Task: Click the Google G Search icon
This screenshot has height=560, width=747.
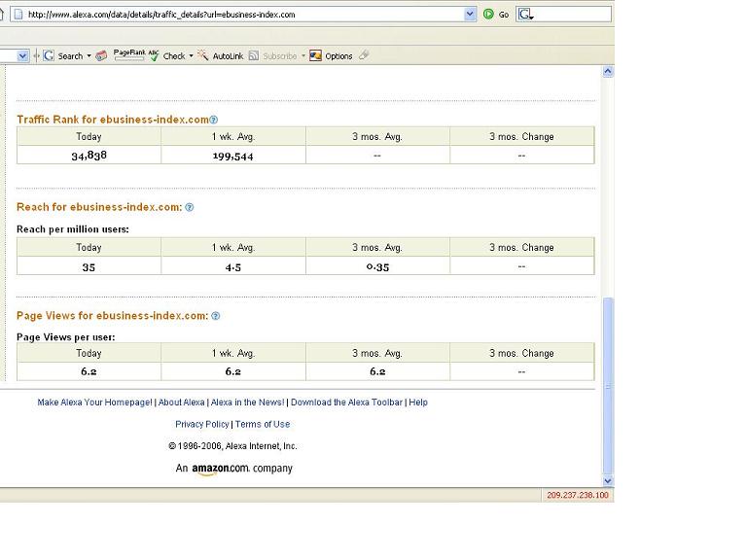Action: coord(49,55)
